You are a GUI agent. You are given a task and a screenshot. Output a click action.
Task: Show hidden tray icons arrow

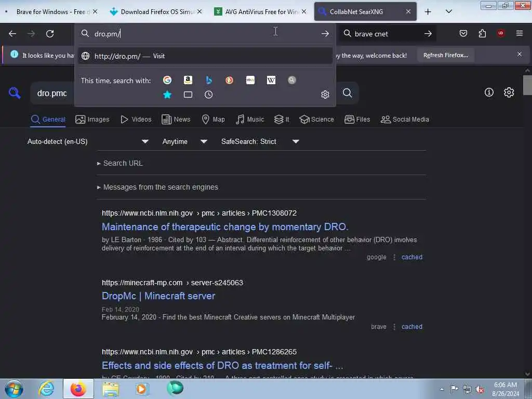click(442, 390)
